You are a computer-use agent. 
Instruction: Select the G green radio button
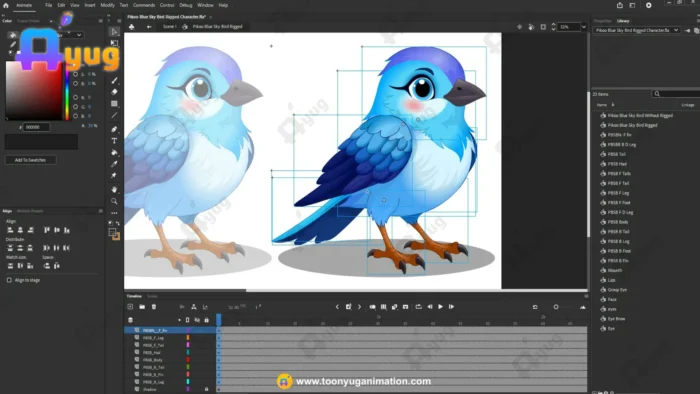(75, 107)
